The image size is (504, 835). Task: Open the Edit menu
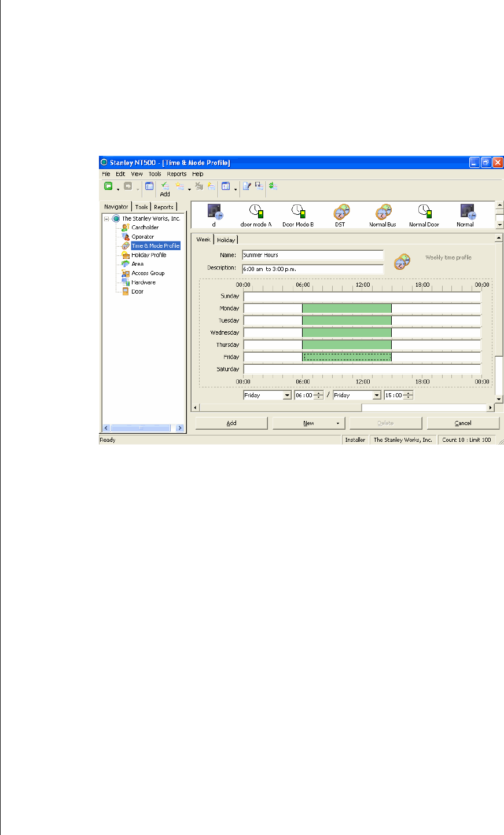pos(120,174)
